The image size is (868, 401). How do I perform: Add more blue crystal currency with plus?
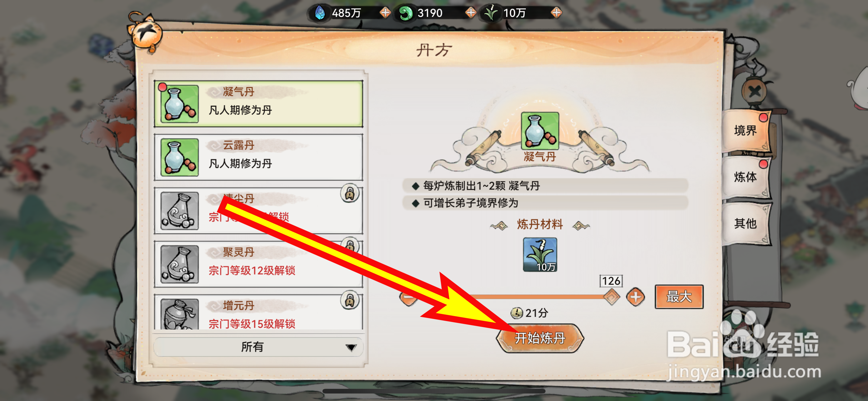pos(385,13)
